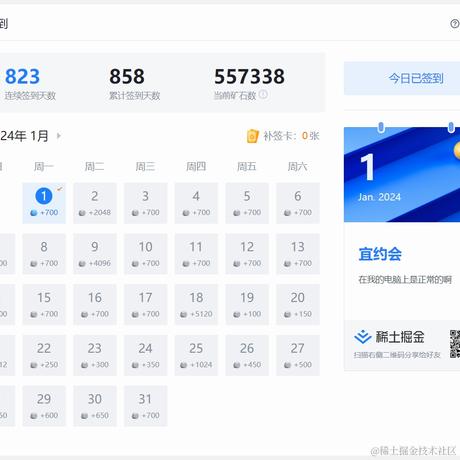
Task: Click the 823 consecutive days count
Action: [22, 76]
